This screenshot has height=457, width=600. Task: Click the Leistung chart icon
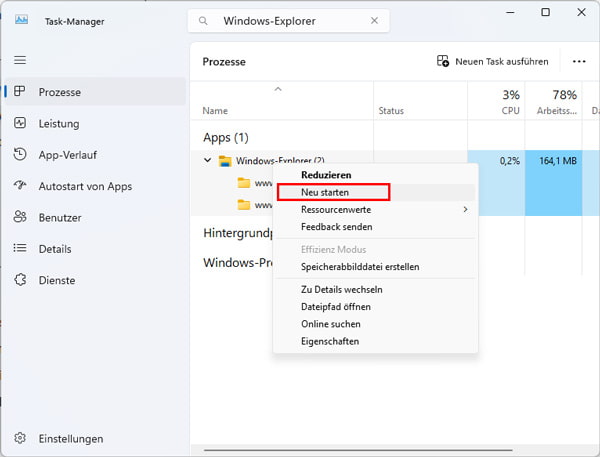click(20, 123)
